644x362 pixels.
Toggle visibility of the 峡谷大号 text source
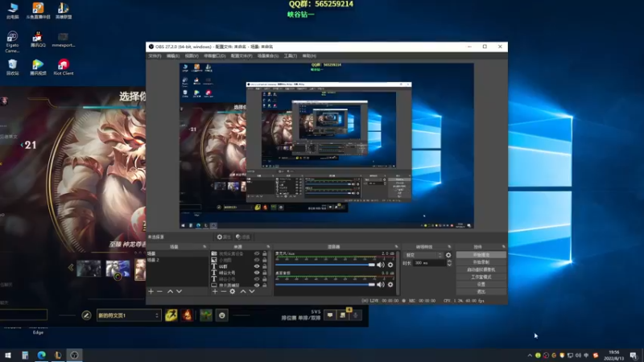click(x=257, y=272)
